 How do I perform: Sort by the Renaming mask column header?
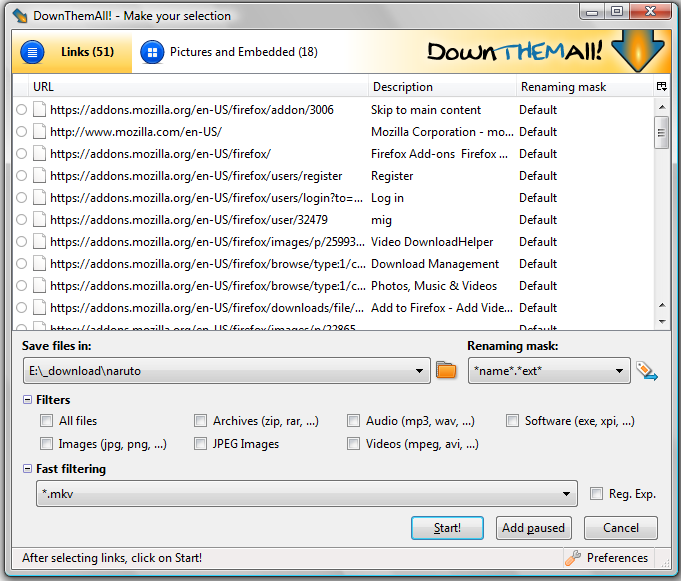click(585, 86)
